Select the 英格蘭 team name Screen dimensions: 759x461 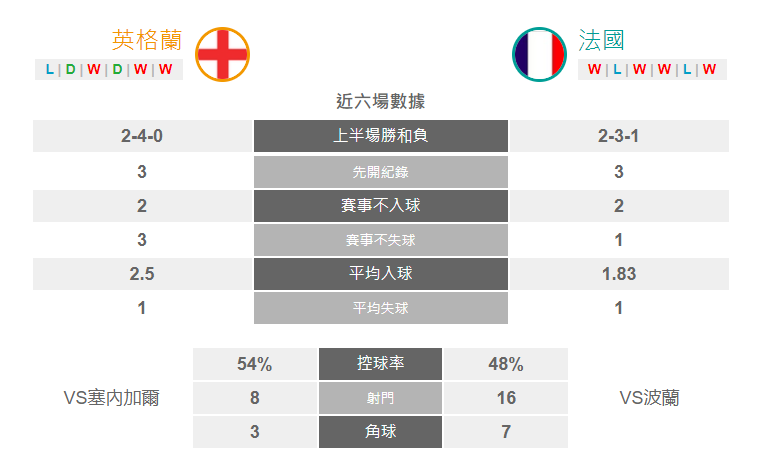tap(147, 40)
